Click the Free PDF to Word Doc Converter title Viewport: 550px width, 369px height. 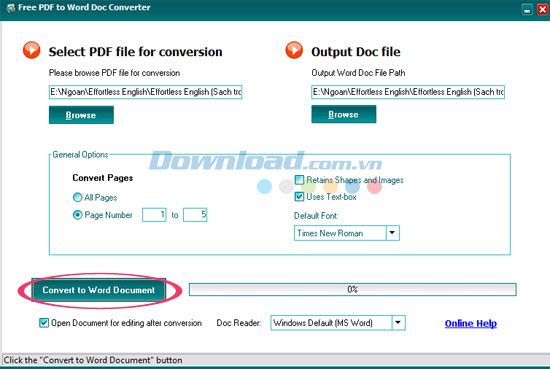click(84, 7)
